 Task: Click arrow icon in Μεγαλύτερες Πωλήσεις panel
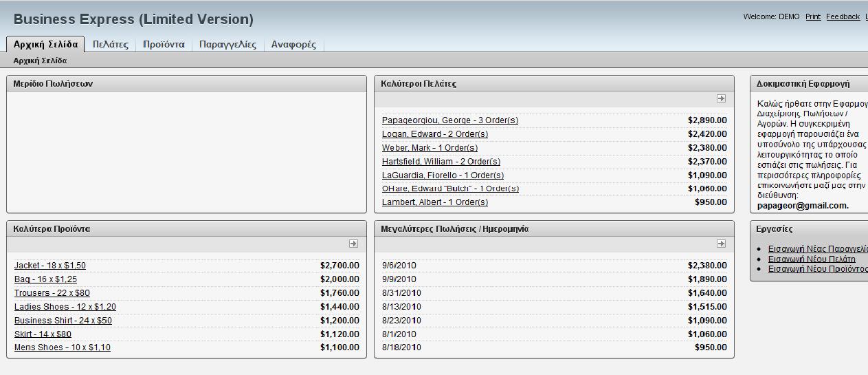721,244
